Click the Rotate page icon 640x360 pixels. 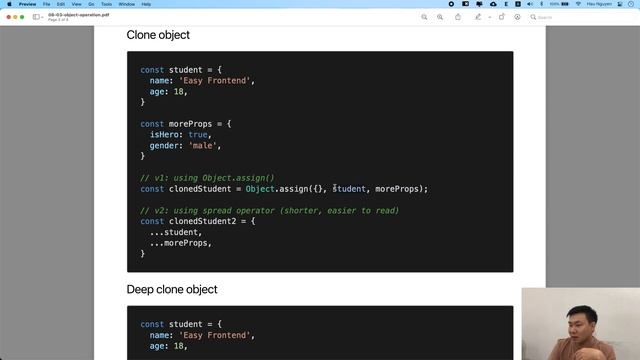point(502,17)
